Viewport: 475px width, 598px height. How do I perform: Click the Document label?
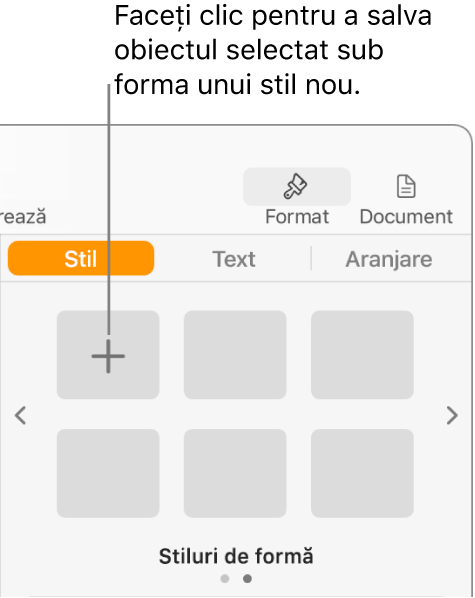click(406, 217)
